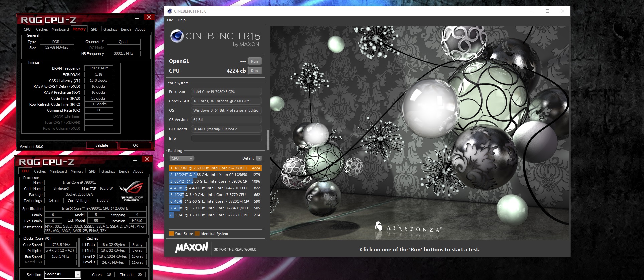644x280 pixels.
Task: Minimize the Cinebench R15.0 window
Action: click(x=532, y=11)
